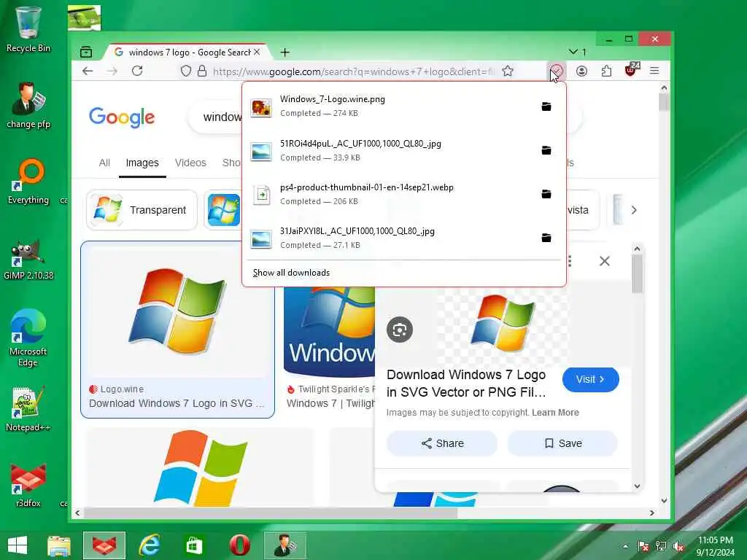The height and width of the screenshot is (560, 747).
Task: Open folder for Windows_7-Logo.wine.png download
Action: click(546, 106)
